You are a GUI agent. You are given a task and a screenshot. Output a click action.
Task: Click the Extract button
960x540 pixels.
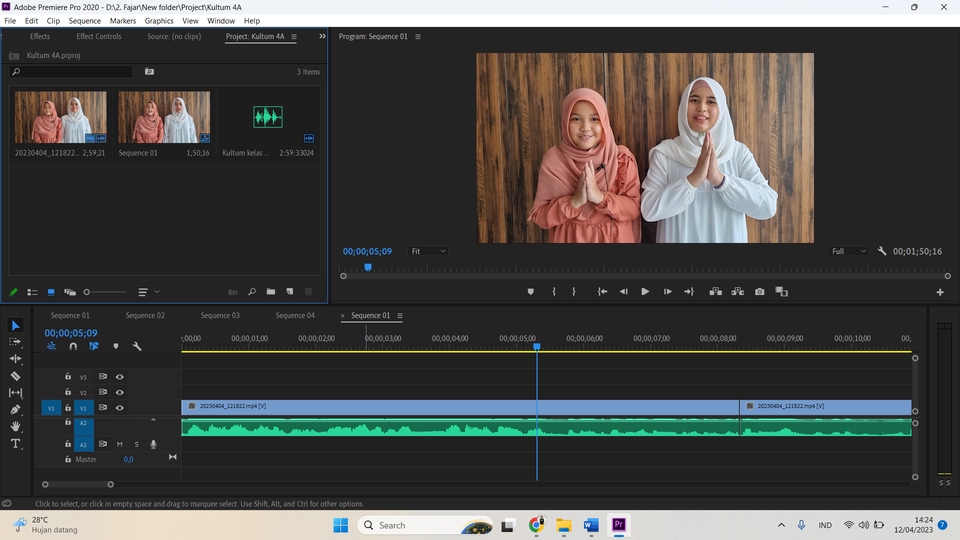point(737,291)
